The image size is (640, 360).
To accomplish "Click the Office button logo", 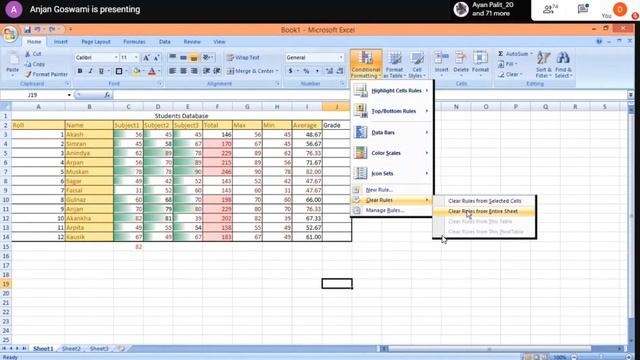I will 9,34.
